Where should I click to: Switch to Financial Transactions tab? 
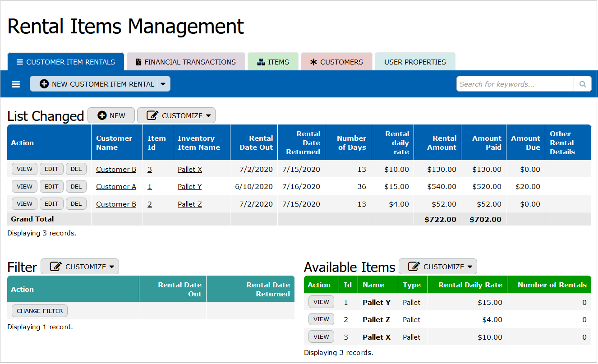186,62
